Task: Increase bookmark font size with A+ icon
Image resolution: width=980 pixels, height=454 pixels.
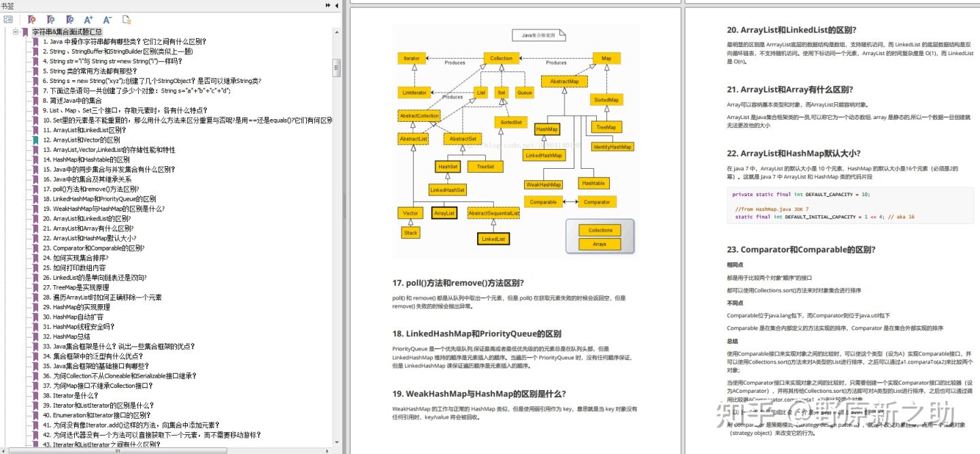Action: pyautogui.click(x=88, y=20)
